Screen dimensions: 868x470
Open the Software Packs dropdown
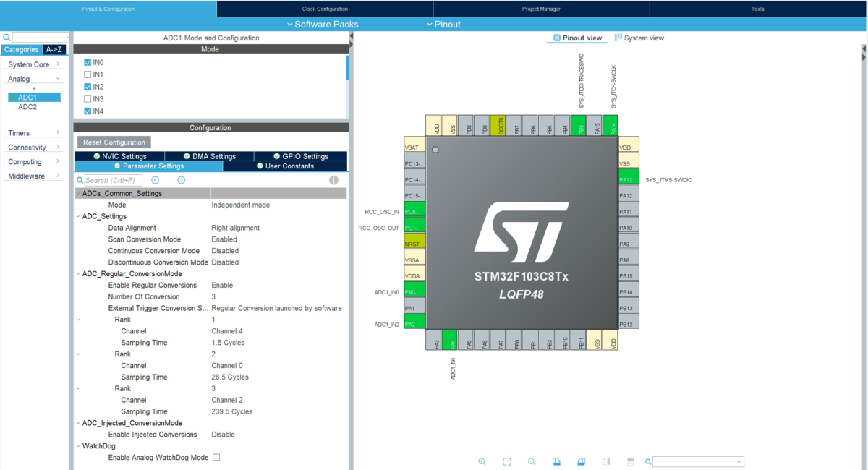click(x=323, y=24)
